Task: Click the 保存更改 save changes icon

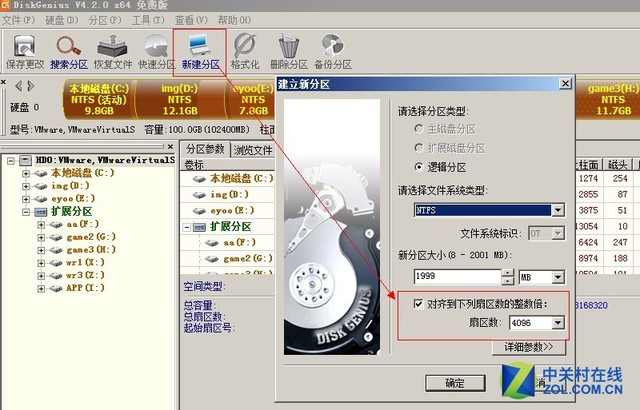Action: click(25, 52)
